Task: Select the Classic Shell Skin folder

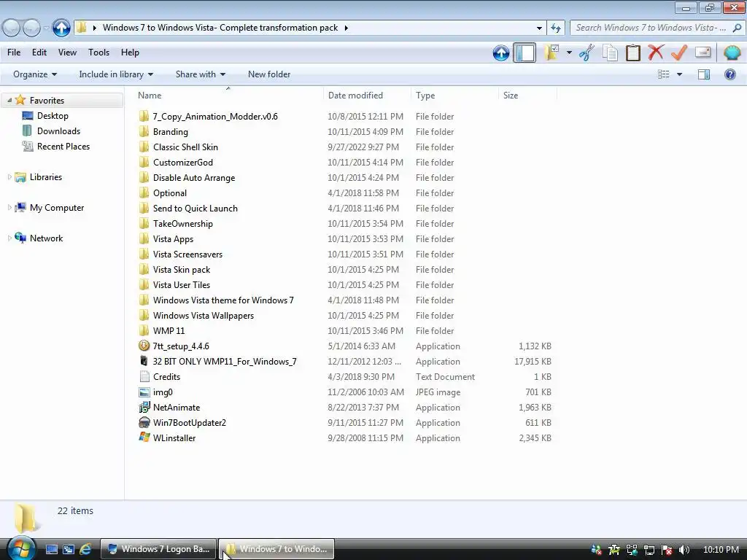Action: [x=185, y=147]
